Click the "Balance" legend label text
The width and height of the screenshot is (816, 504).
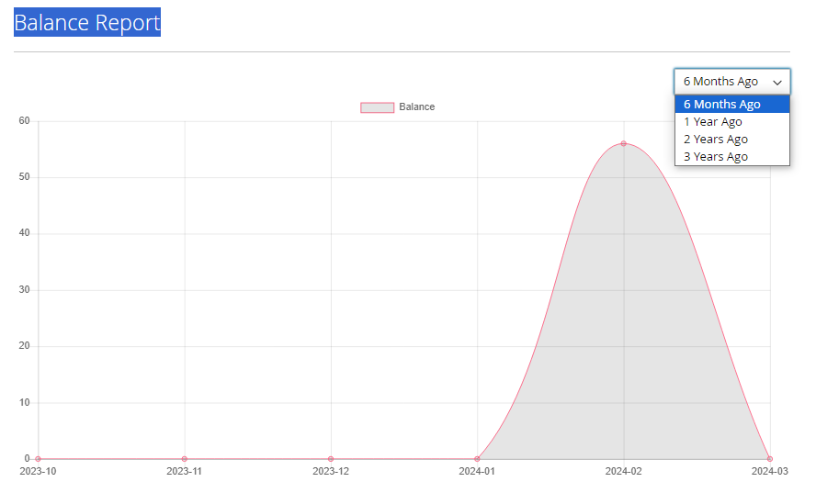[x=417, y=107]
